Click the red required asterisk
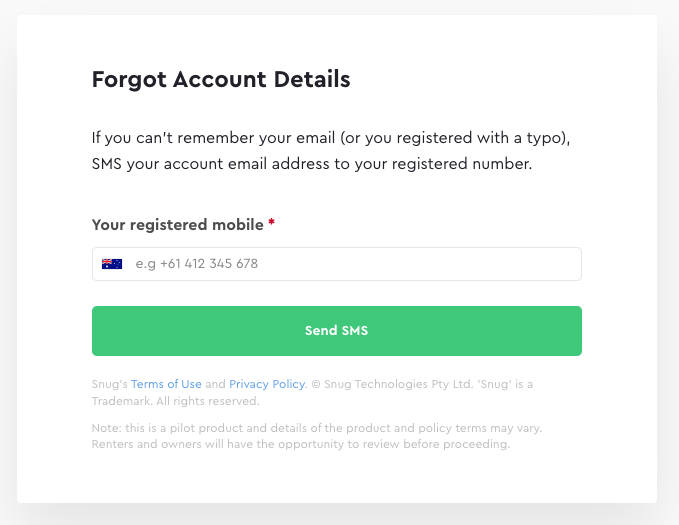This screenshot has height=525, width=679. [271, 225]
